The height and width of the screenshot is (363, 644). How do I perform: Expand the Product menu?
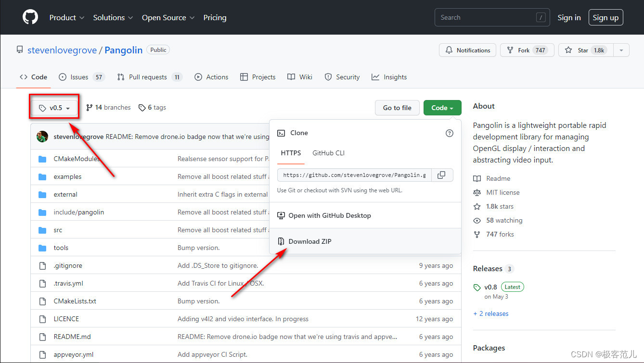(x=67, y=17)
